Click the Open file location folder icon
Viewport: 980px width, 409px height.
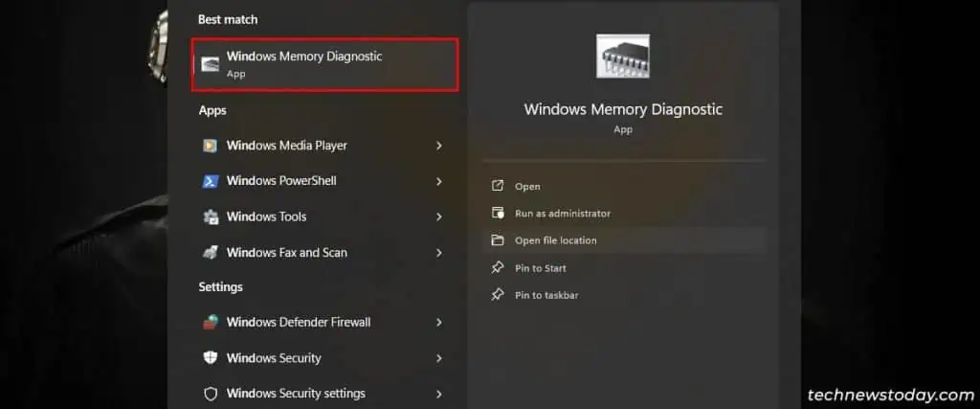pos(498,240)
